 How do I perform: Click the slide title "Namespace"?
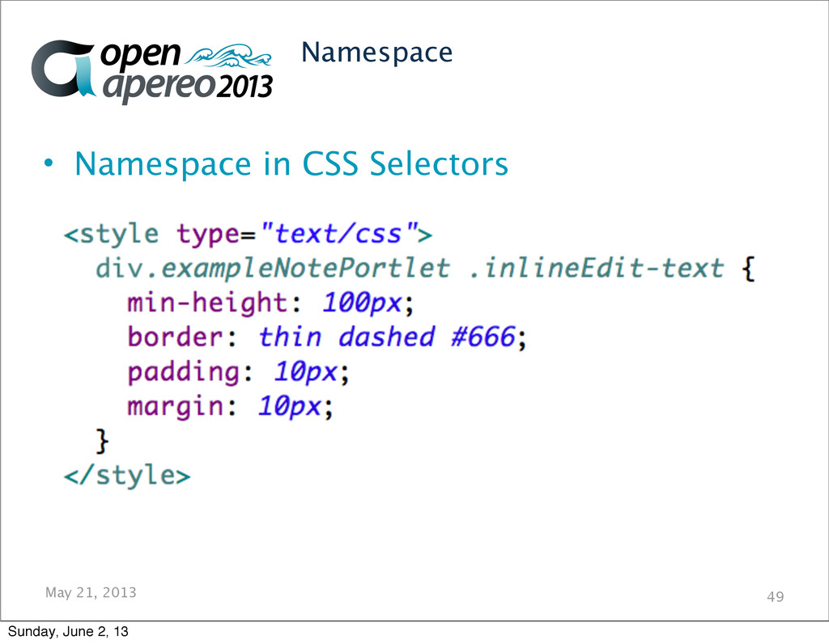(376, 53)
